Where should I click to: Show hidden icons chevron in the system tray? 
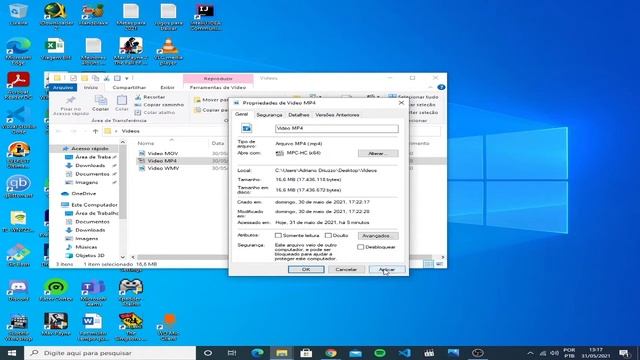tap(530, 353)
